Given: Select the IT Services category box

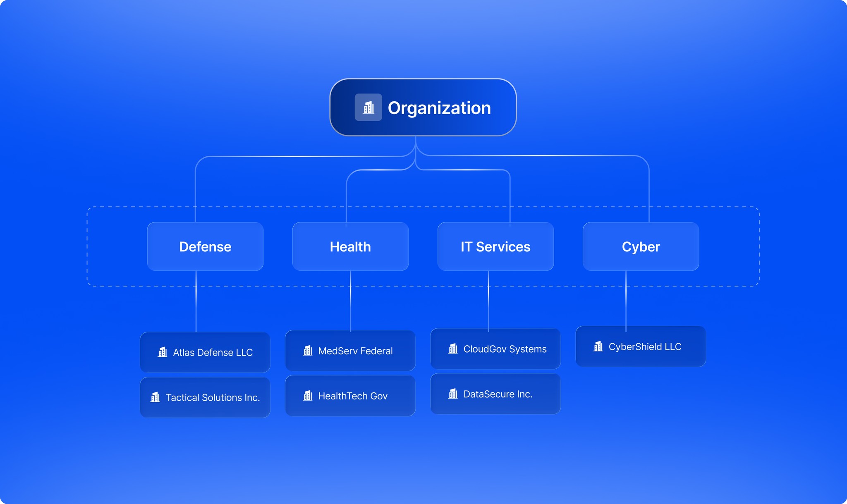Looking at the screenshot, I should coord(495,246).
